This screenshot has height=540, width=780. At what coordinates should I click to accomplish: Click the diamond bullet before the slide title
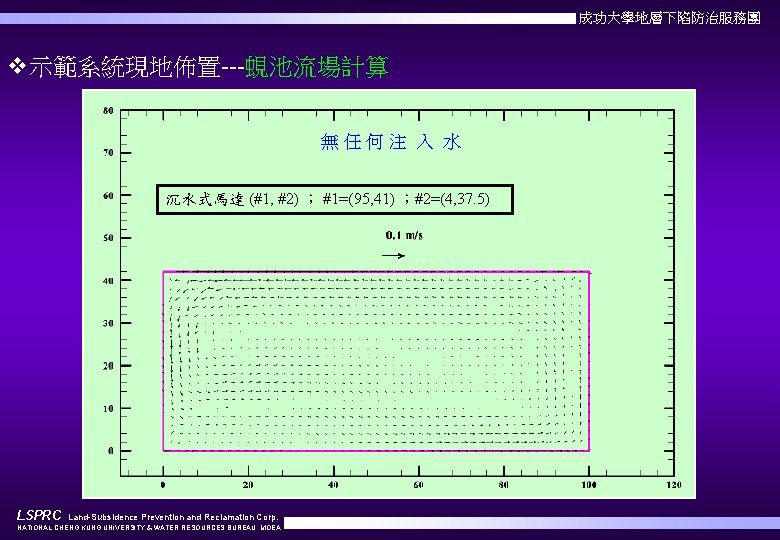[x=17, y=66]
